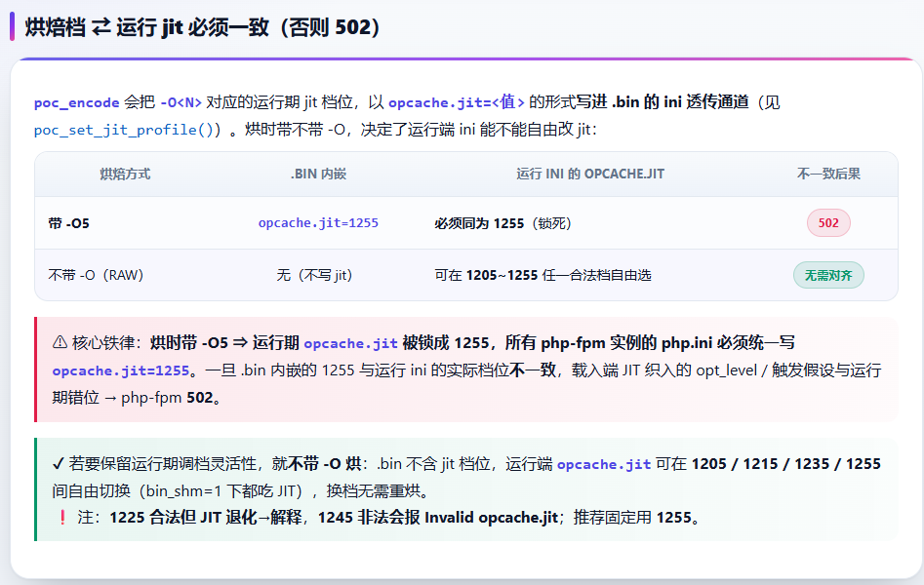Screen dimensions: 924x585
Task: Click the 'opcache.jit=1255' table cell code
Action: (318, 222)
